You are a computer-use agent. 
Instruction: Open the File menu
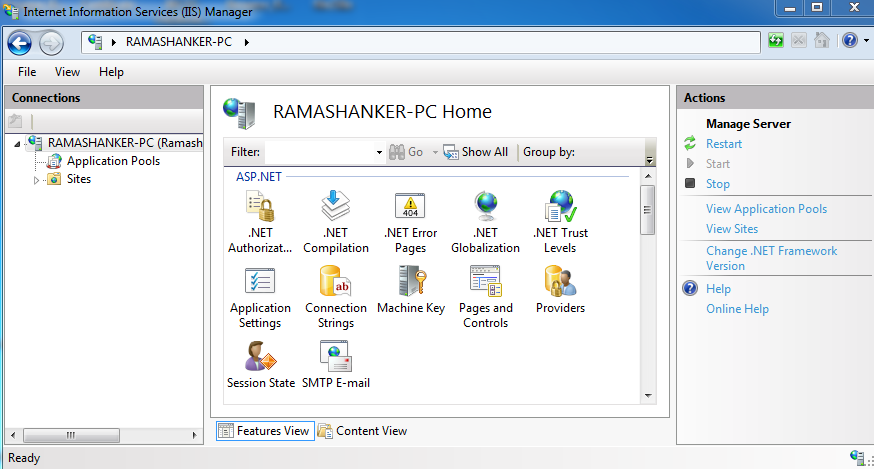pos(27,72)
